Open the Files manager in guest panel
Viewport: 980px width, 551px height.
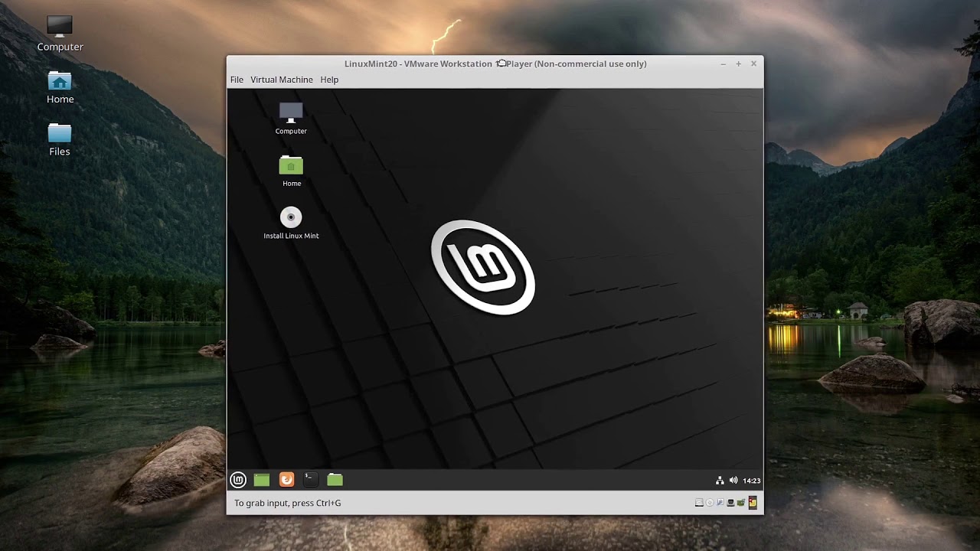tap(335, 480)
